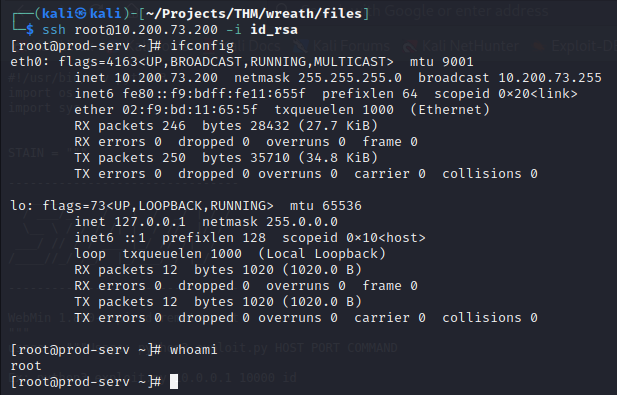
Task: Click the Kali ㉿ symbol in prompt
Action: pos(81,13)
